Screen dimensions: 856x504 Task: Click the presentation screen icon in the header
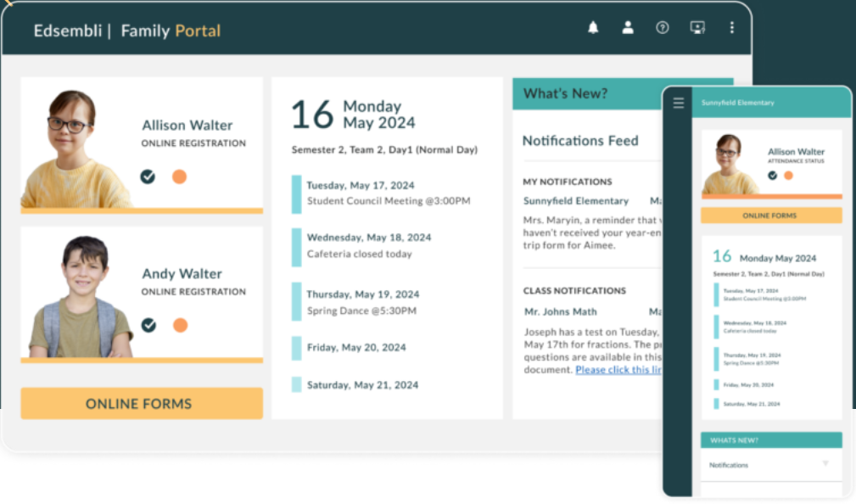click(x=697, y=27)
